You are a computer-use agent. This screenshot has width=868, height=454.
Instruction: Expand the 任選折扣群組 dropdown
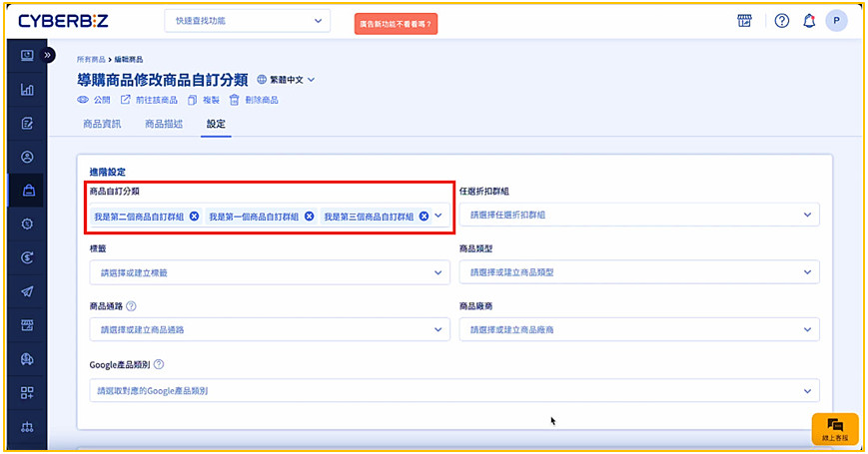click(x=639, y=215)
